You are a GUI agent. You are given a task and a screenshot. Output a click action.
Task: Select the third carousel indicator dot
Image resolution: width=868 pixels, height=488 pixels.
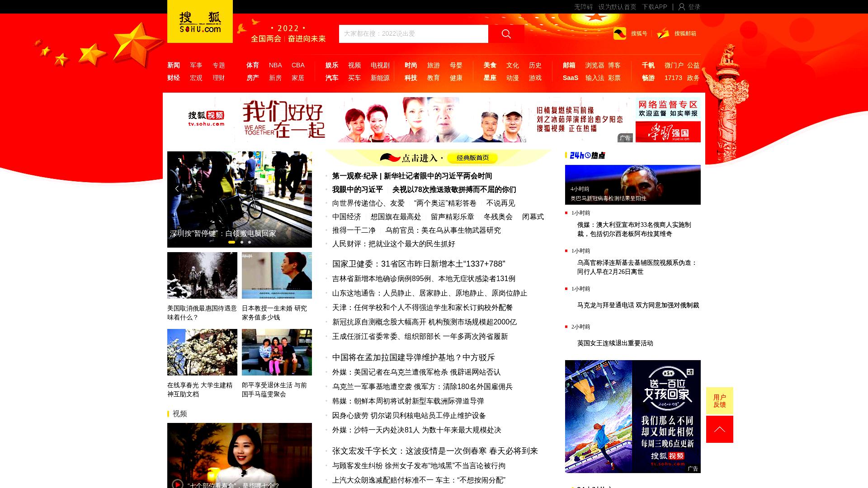click(250, 242)
